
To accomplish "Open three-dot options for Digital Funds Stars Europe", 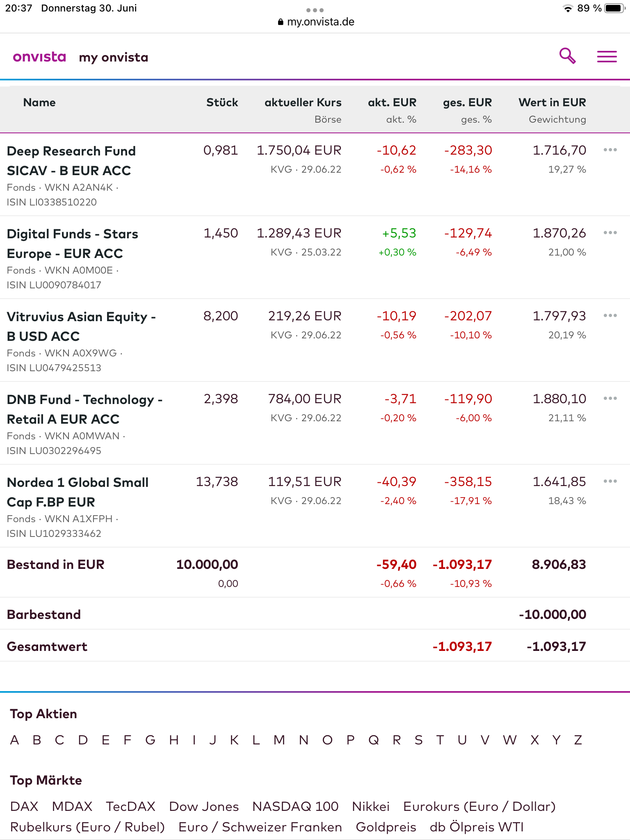I will 610,233.
